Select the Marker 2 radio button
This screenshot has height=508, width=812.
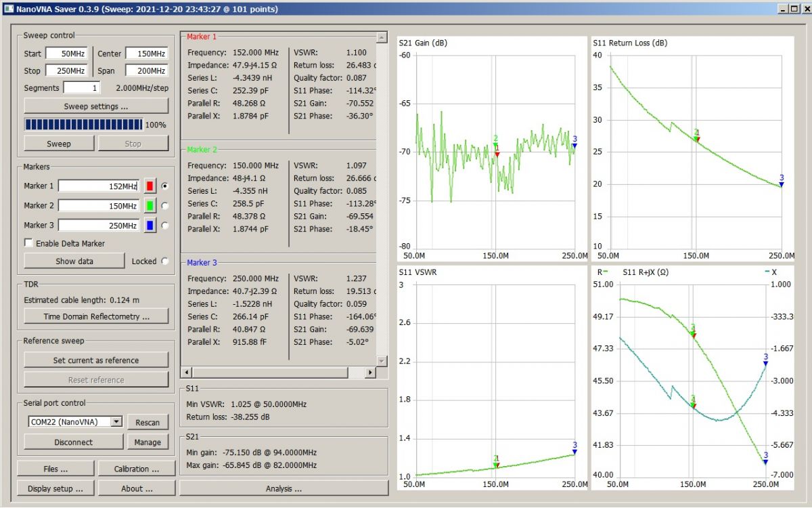(x=165, y=205)
